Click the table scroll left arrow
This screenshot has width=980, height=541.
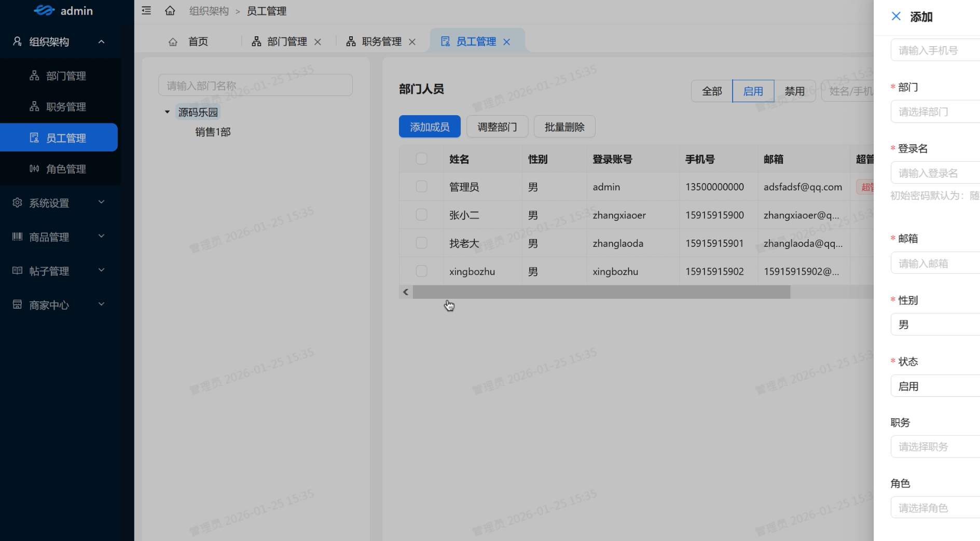406,292
